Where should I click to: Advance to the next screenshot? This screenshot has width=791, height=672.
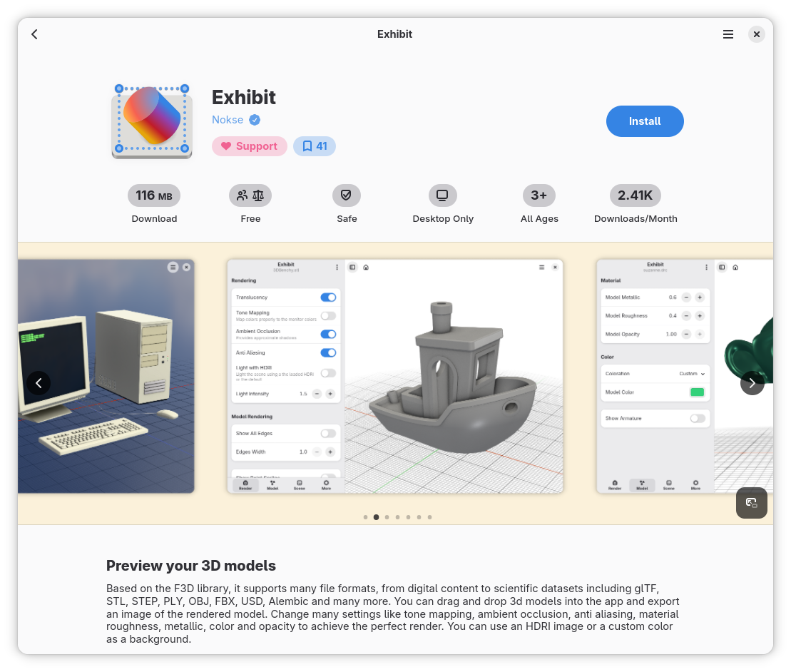[752, 383]
